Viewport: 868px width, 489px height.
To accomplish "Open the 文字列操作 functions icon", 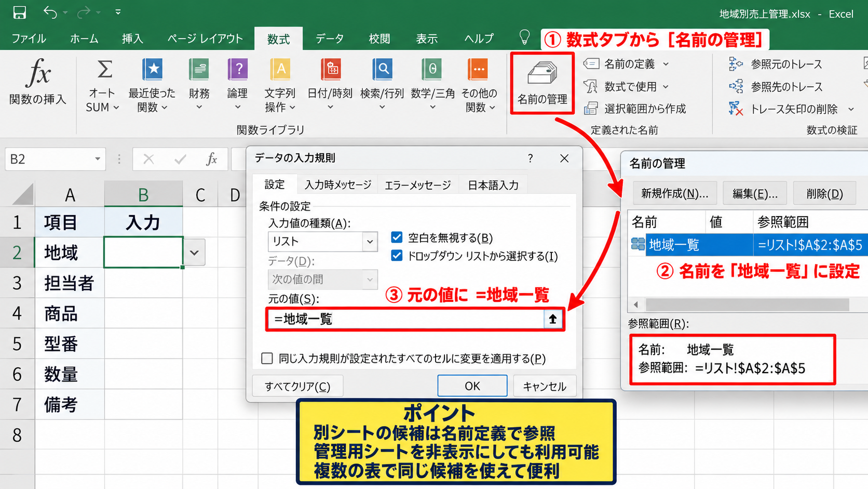I will coord(280,69).
